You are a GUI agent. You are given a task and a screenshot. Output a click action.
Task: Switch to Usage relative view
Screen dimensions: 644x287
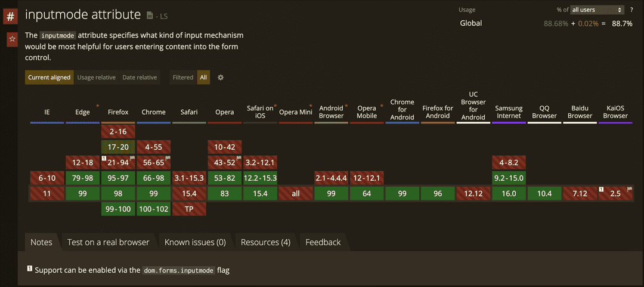click(x=97, y=78)
